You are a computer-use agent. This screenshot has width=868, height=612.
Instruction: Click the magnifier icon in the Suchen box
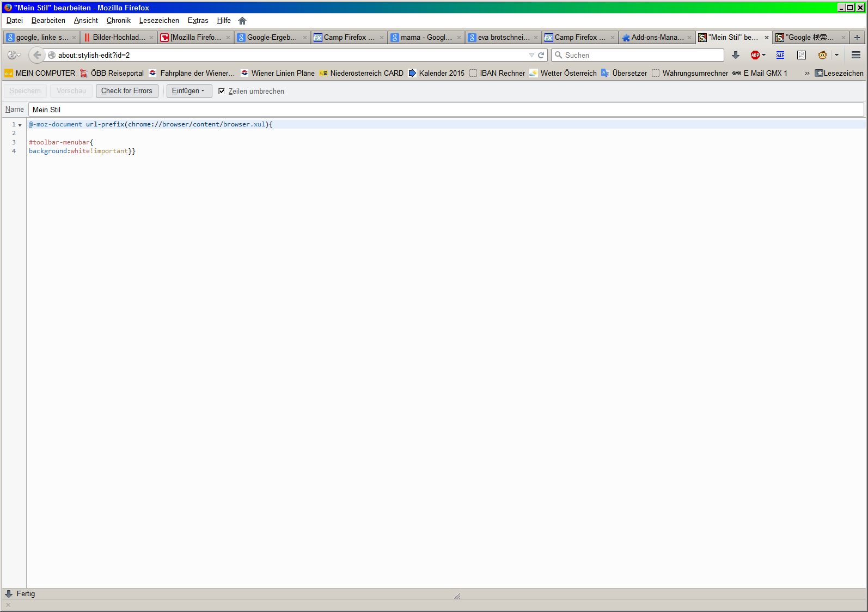coord(558,55)
